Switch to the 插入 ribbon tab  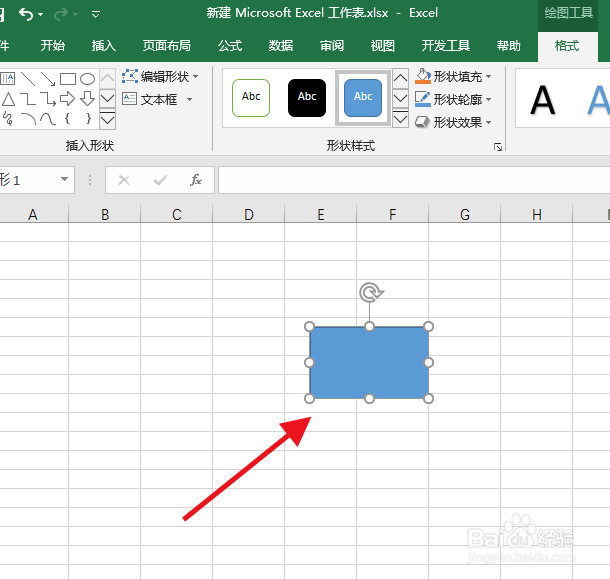click(103, 46)
